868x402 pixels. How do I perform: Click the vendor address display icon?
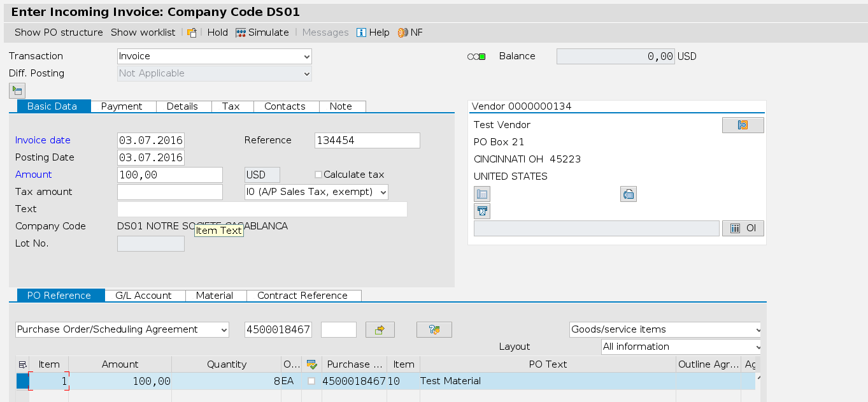[742, 125]
